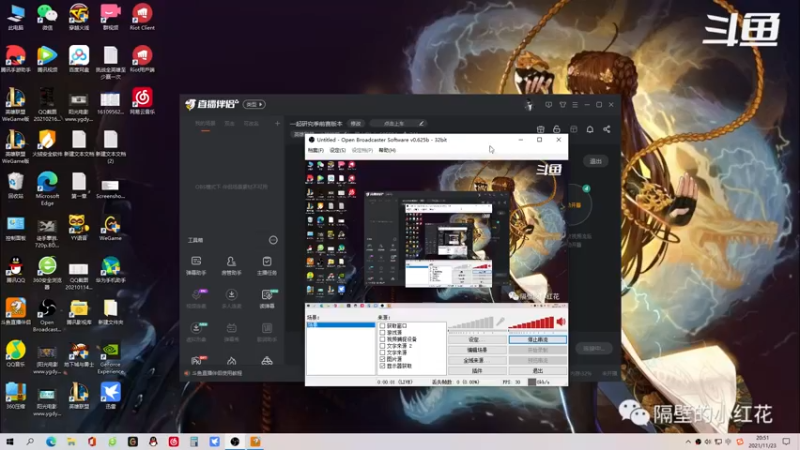Click the 停止串流 button in OBS

pyautogui.click(x=537, y=339)
